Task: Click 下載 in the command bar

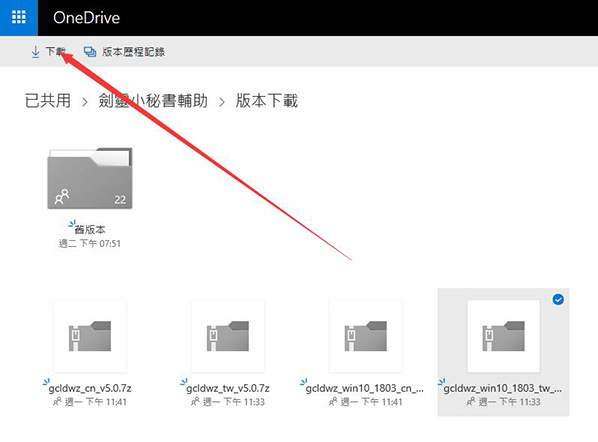Action: 56,51
